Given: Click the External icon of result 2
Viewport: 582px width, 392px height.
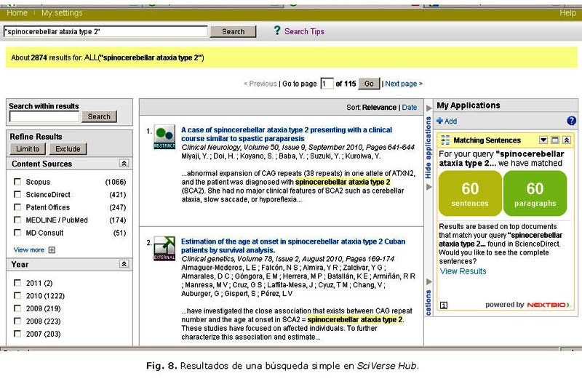Looking at the screenshot, I should tap(164, 248).
